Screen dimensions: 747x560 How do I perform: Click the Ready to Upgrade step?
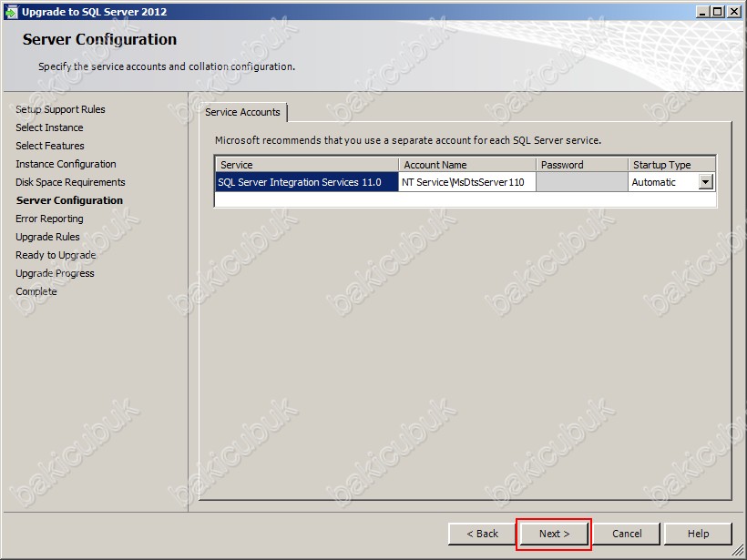(x=56, y=255)
